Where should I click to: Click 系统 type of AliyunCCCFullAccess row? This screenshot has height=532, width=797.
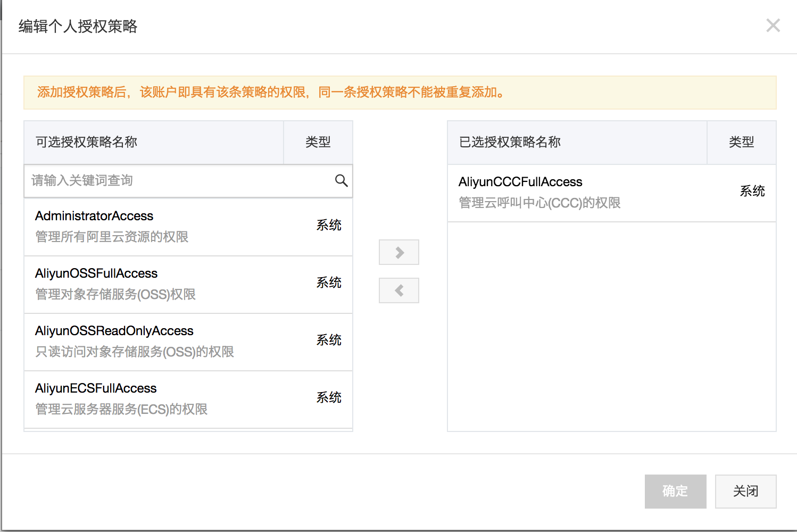[752, 191]
